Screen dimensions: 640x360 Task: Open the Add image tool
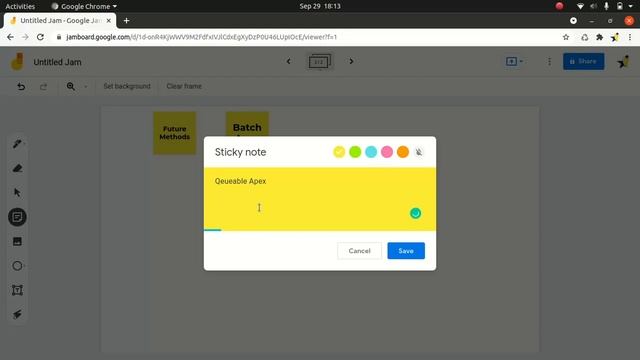(17, 241)
